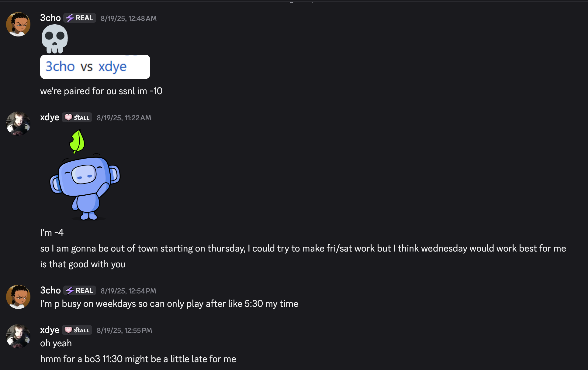Click the REAL tag on the 12:54 PM message

point(80,290)
